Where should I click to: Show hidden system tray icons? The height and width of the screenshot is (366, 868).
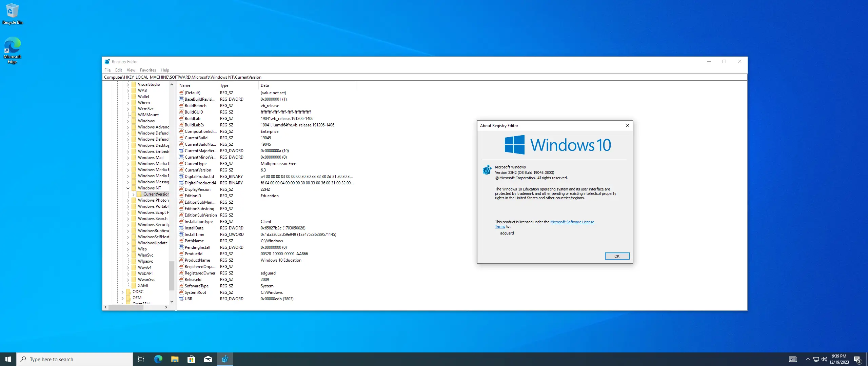(x=808, y=359)
